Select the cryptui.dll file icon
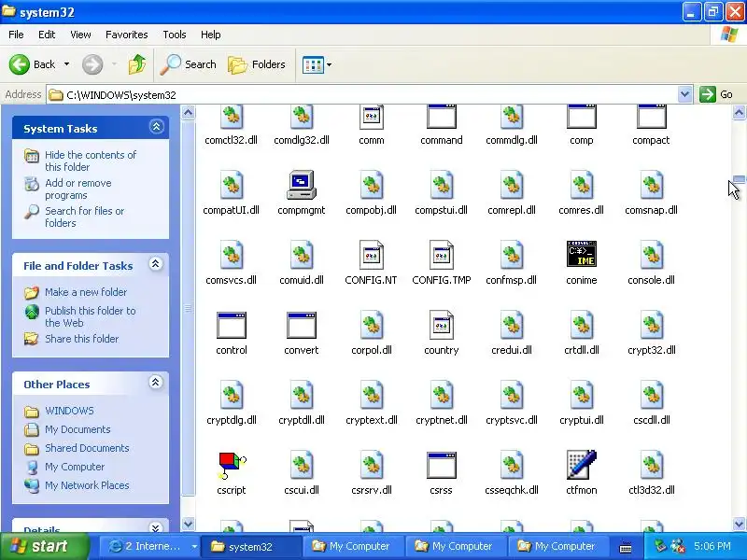 581,395
